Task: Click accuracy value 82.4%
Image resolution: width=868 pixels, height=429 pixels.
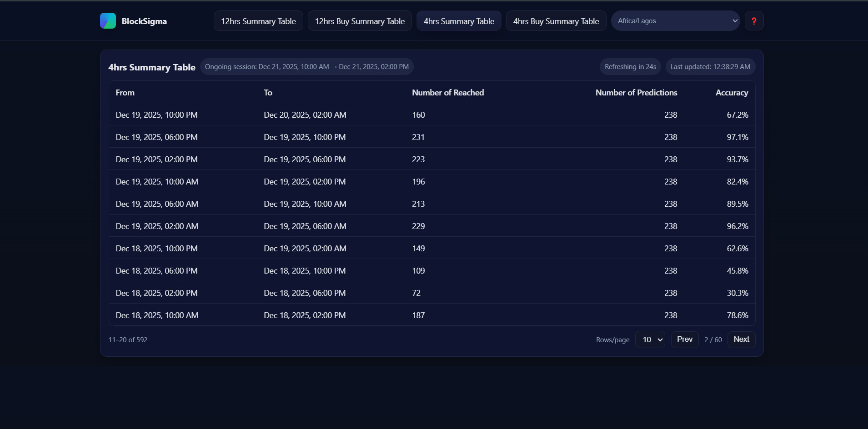Action: (738, 182)
